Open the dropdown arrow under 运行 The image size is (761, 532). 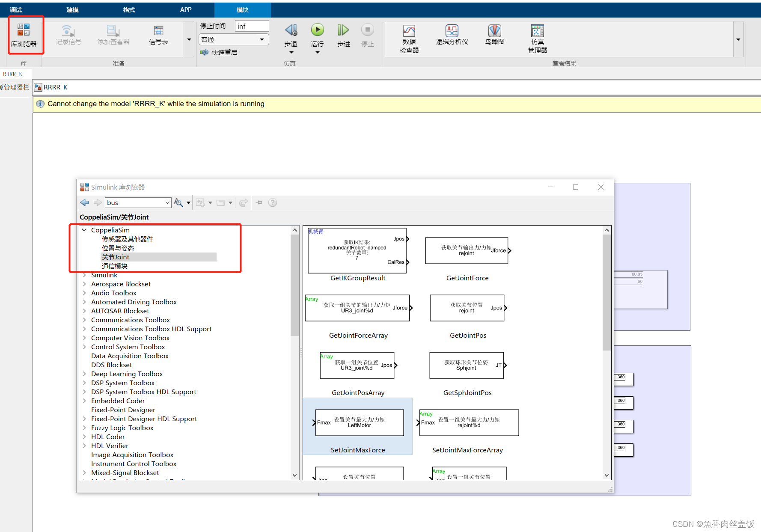click(x=317, y=53)
